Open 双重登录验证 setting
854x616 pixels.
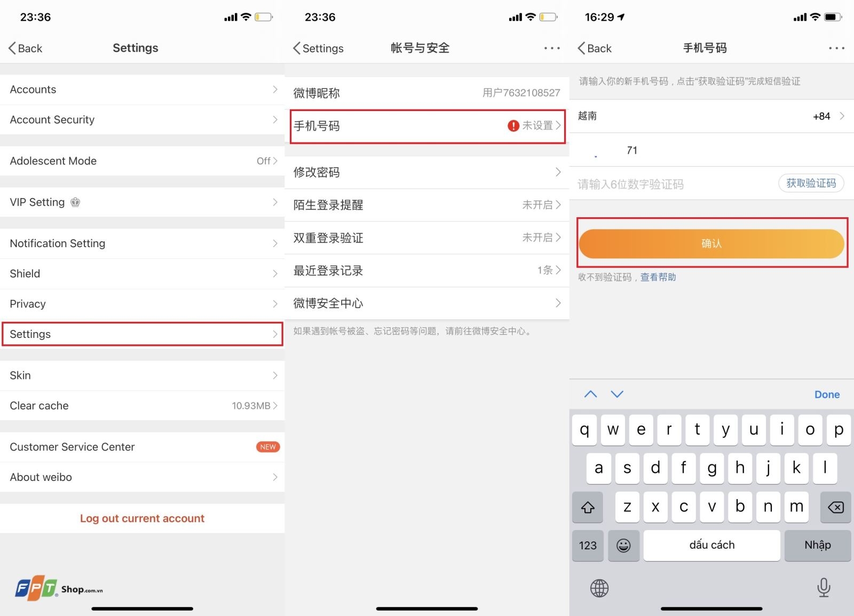[427, 238]
